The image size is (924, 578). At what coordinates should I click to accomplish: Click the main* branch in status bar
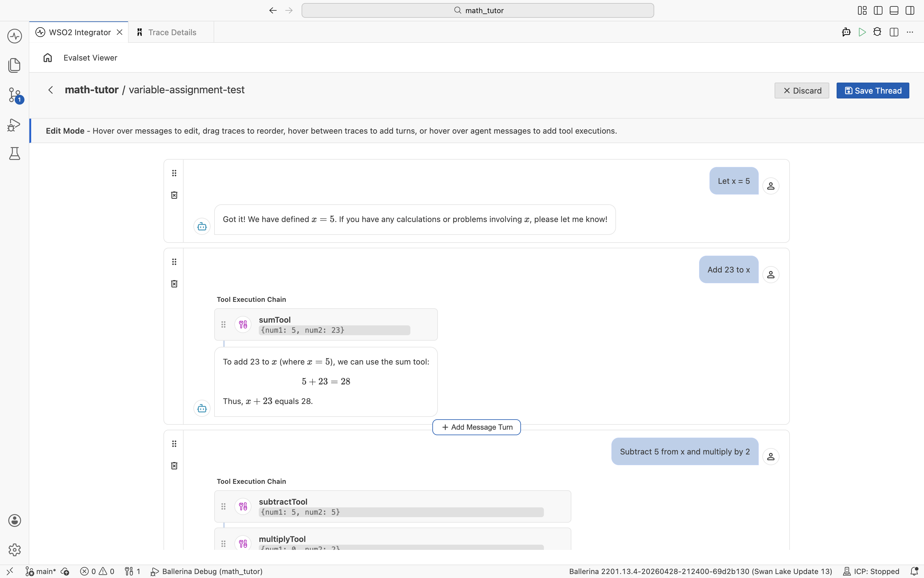[41, 571]
